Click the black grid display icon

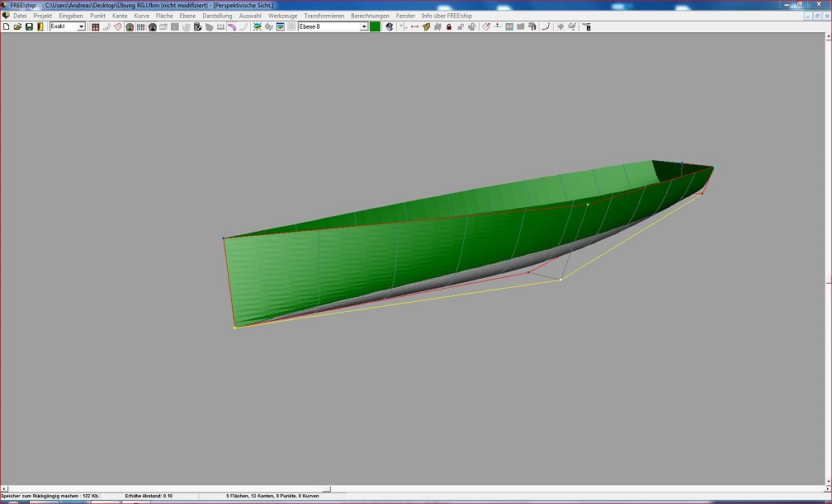pos(141,27)
